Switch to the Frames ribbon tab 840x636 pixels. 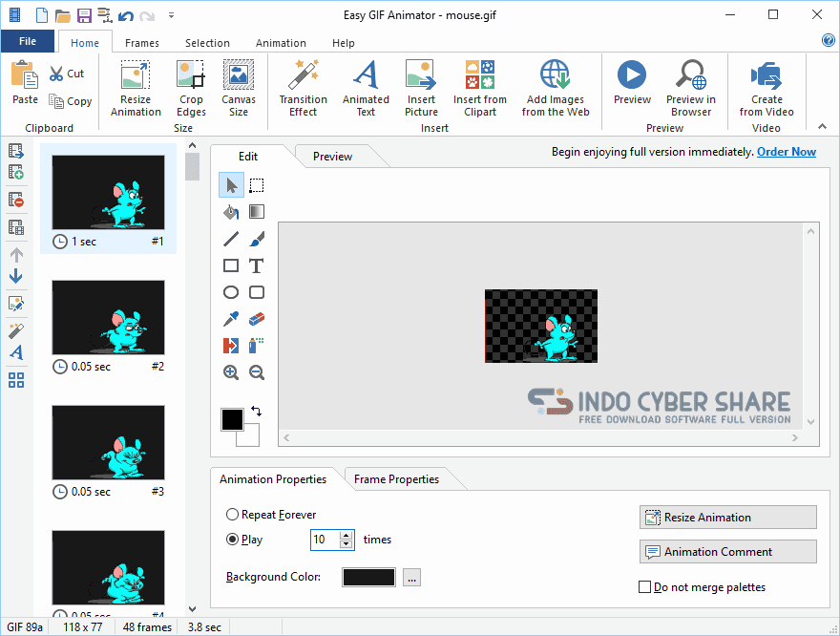tap(142, 43)
